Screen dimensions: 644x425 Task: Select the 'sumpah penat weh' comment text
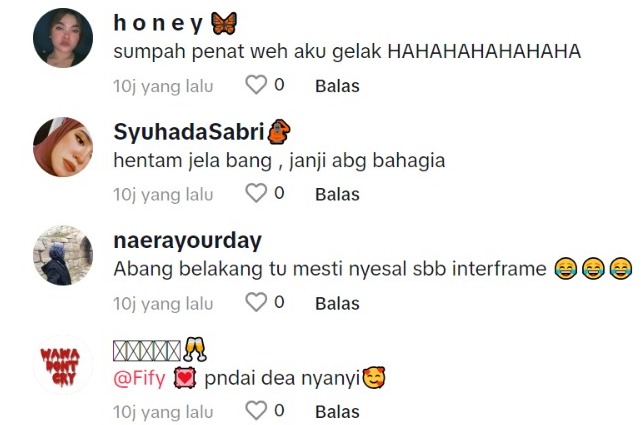(347, 52)
